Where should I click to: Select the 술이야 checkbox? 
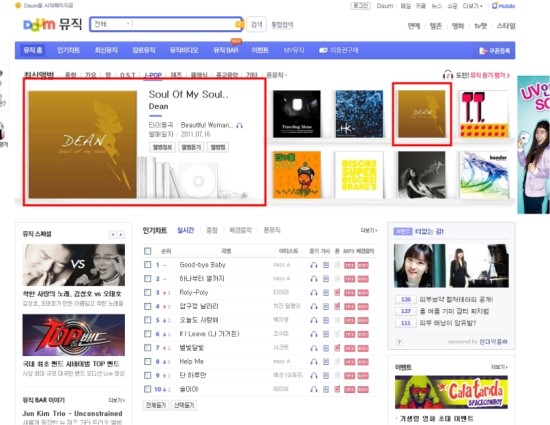click(x=148, y=389)
